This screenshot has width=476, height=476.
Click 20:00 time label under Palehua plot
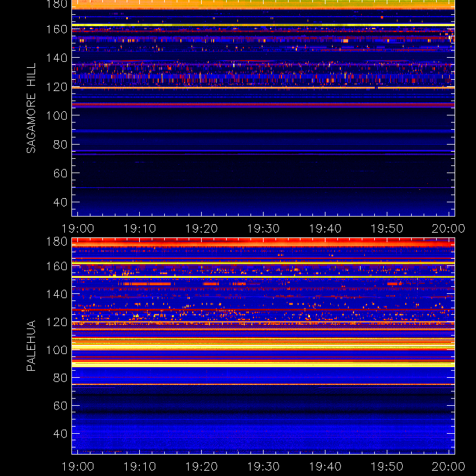coord(449,466)
